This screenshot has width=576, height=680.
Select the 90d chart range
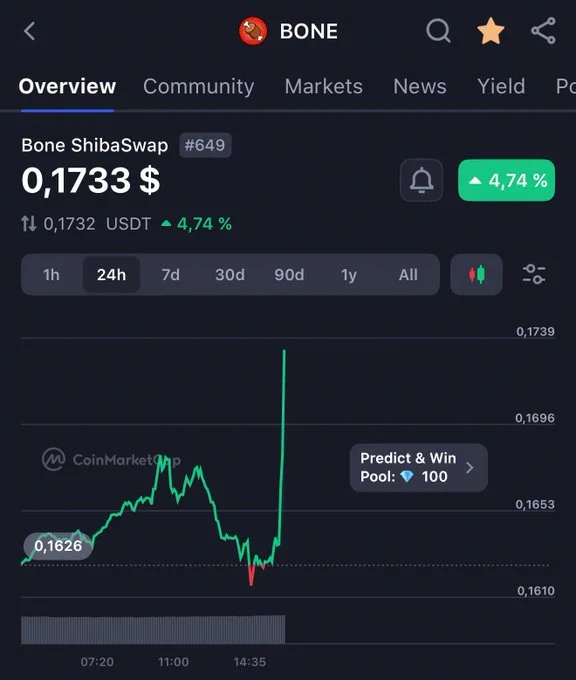289,275
